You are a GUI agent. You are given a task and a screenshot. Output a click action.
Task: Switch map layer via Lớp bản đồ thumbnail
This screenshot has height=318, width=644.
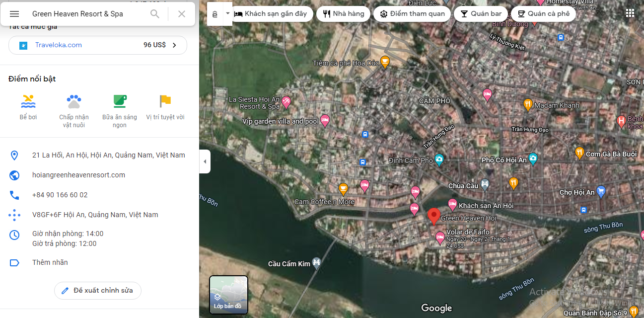tap(228, 294)
